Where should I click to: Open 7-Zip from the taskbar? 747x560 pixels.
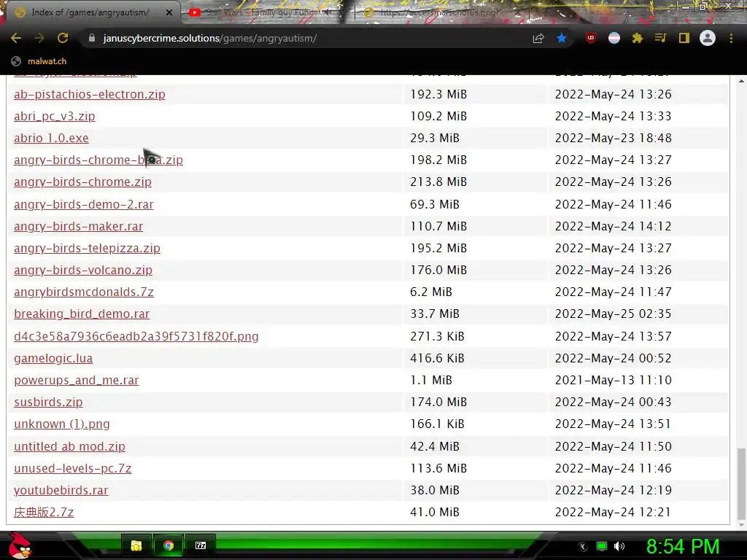pyautogui.click(x=201, y=545)
